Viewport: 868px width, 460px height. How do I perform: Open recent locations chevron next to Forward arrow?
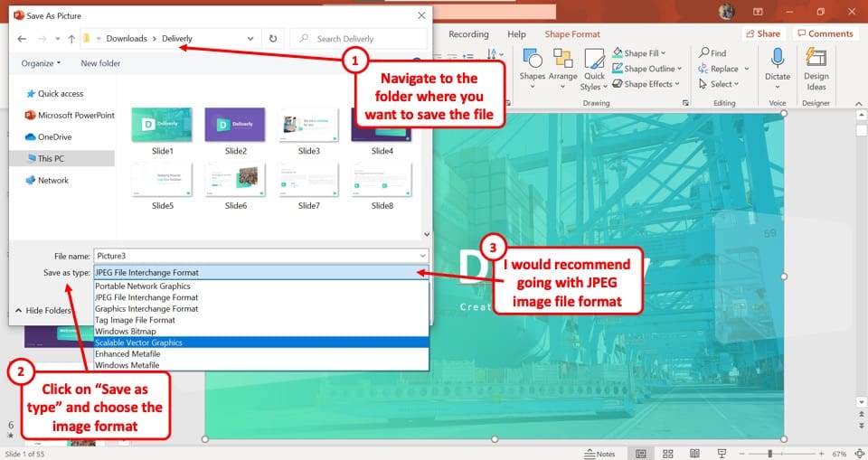coord(58,39)
